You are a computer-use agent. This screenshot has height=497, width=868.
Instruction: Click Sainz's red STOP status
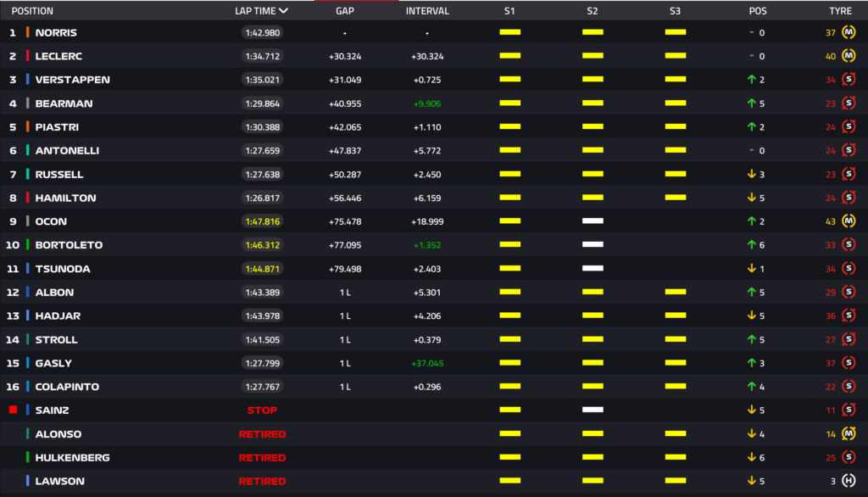click(x=262, y=410)
